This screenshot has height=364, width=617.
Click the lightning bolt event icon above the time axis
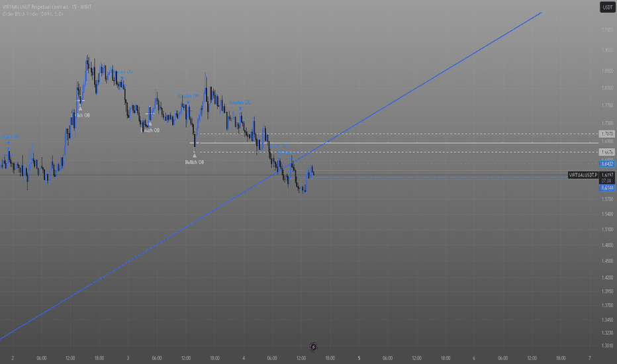pos(313,347)
